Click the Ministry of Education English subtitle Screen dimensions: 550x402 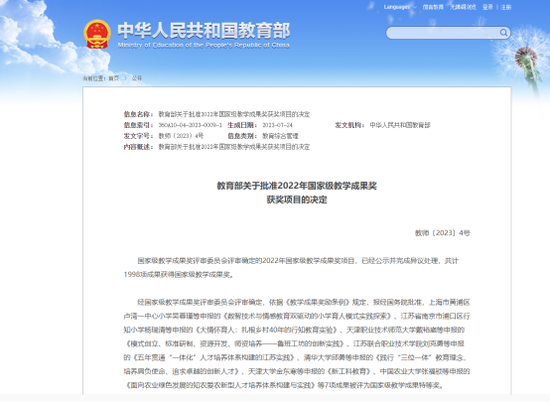[203, 45]
